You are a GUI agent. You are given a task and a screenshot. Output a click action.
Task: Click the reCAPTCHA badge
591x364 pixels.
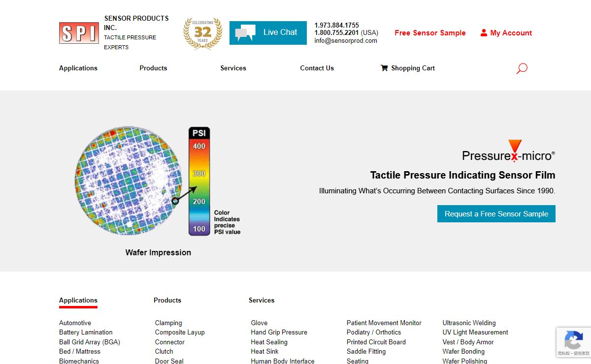573,342
